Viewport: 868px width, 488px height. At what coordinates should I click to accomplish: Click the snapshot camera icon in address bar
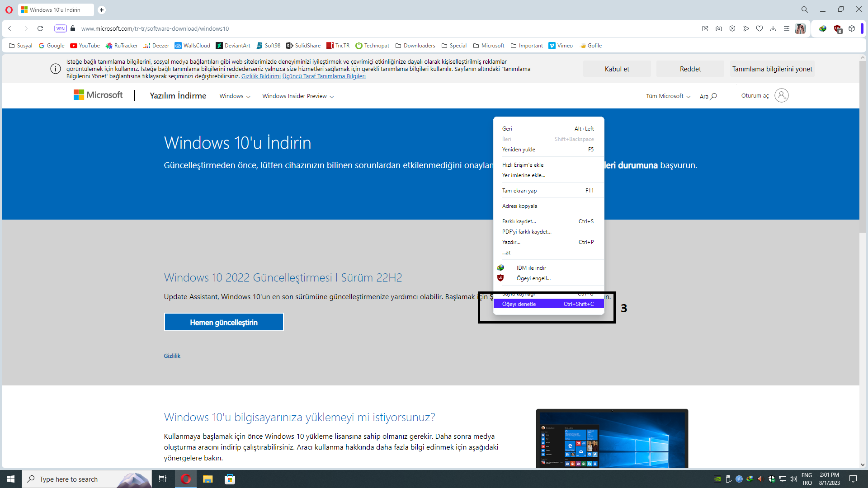tap(719, 28)
